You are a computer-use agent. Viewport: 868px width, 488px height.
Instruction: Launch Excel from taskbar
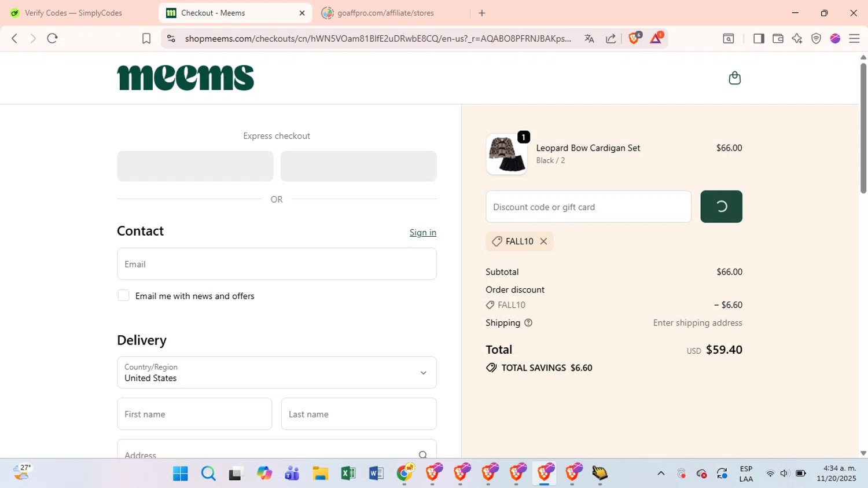(x=348, y=474)
